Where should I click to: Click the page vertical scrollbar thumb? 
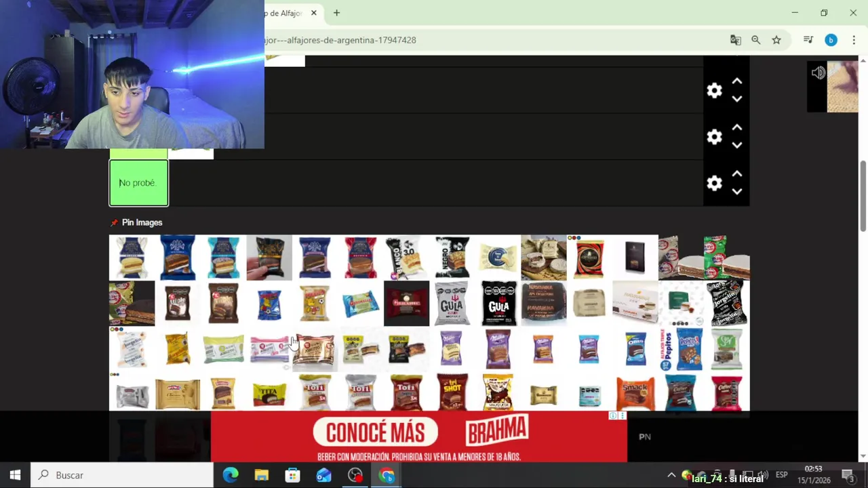pos(863,197)
